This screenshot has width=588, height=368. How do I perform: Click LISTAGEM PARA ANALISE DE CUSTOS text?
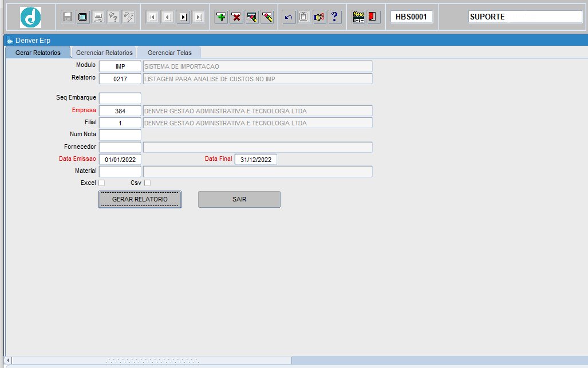[x=210, y=79]
